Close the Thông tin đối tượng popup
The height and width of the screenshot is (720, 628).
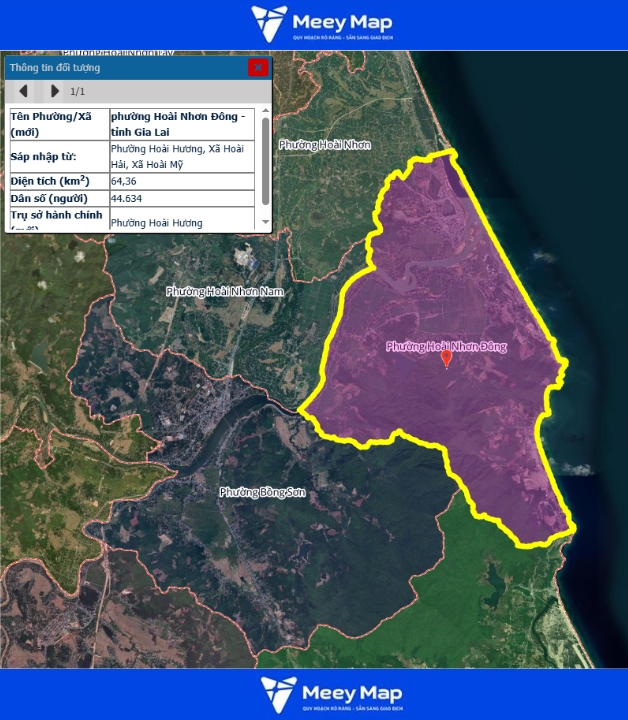(258, 67)
